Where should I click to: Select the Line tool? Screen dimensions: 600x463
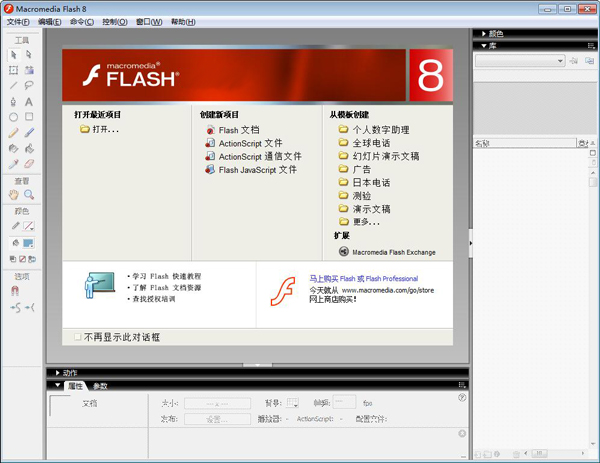pyautogui.click(x=13, y=85)
